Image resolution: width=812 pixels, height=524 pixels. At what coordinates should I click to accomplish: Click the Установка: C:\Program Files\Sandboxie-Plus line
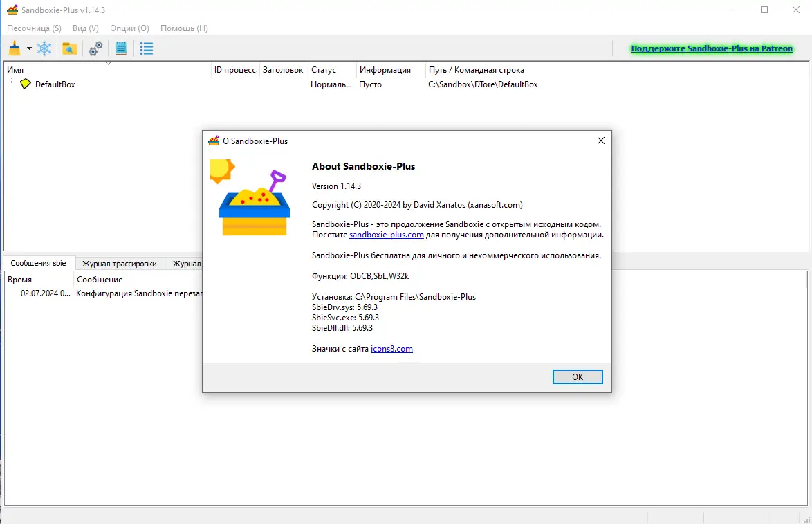pyautogui.click(x=394, y=297)
